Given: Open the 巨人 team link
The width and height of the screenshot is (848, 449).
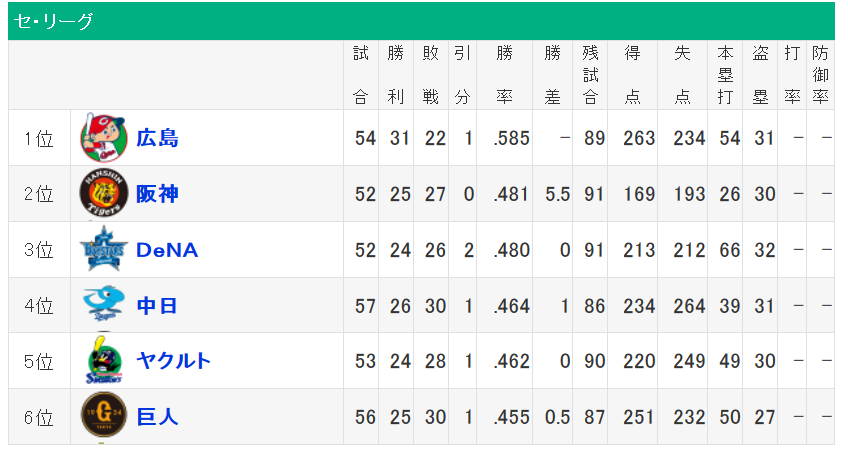Looking at the screenshot, I should pos(158,417).
